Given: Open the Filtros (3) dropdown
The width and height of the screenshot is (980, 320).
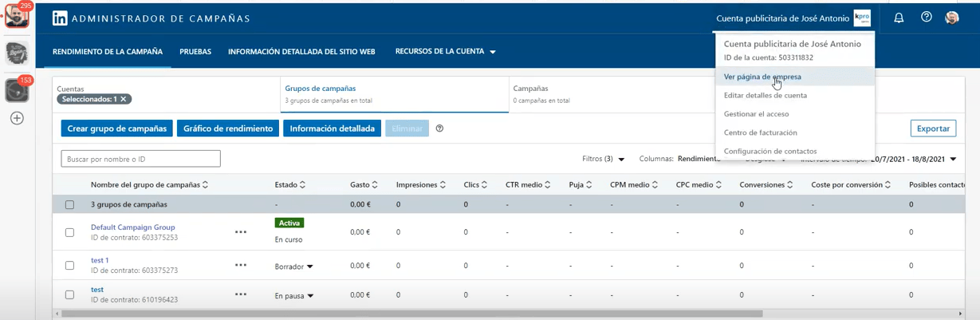Looking at the screenshot, I should point(604,159).
